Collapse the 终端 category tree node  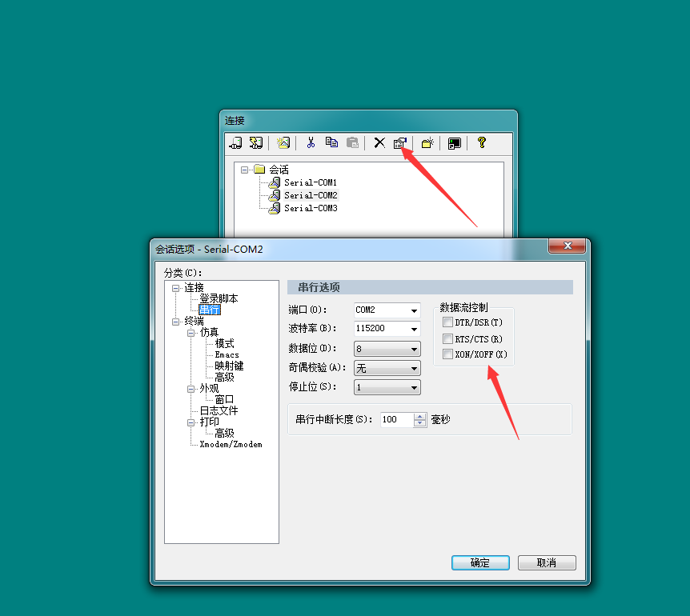pos(175,322)
